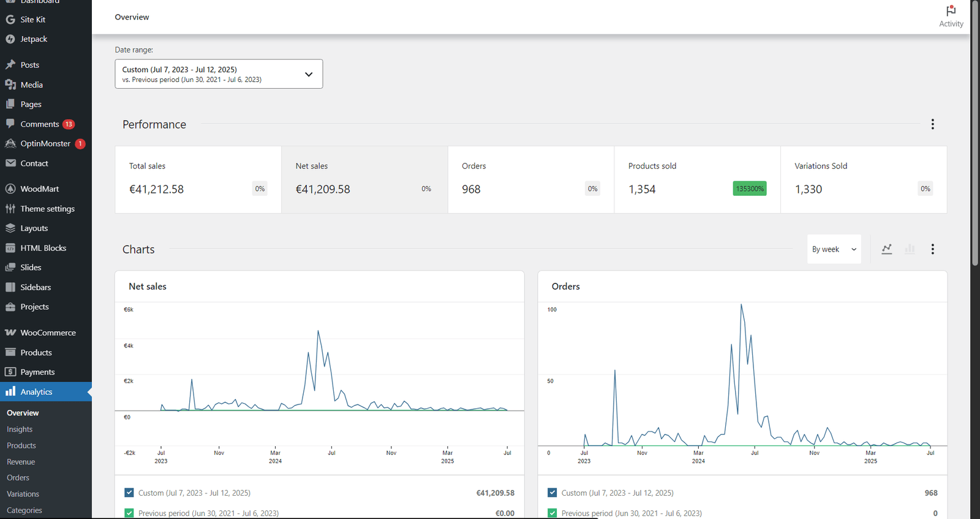Uncheck Net sales Custom period checkbox
980x519 pixels.
[129, 493]
